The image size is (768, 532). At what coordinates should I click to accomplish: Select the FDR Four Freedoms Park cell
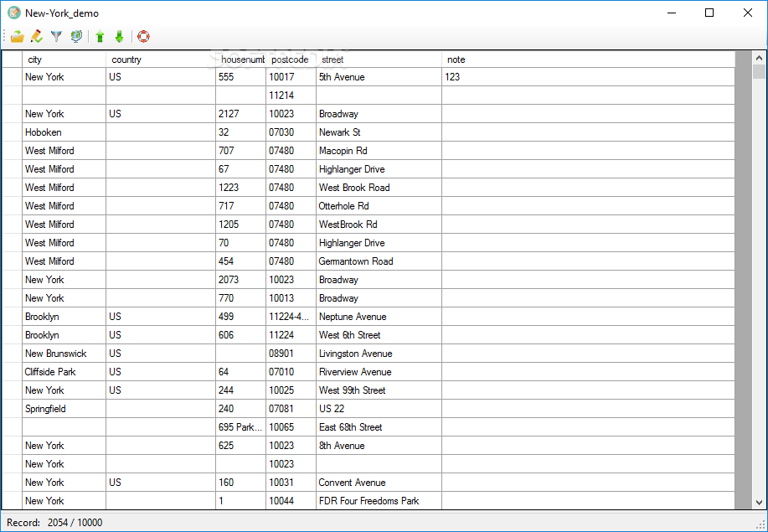(x=379, y=501)
